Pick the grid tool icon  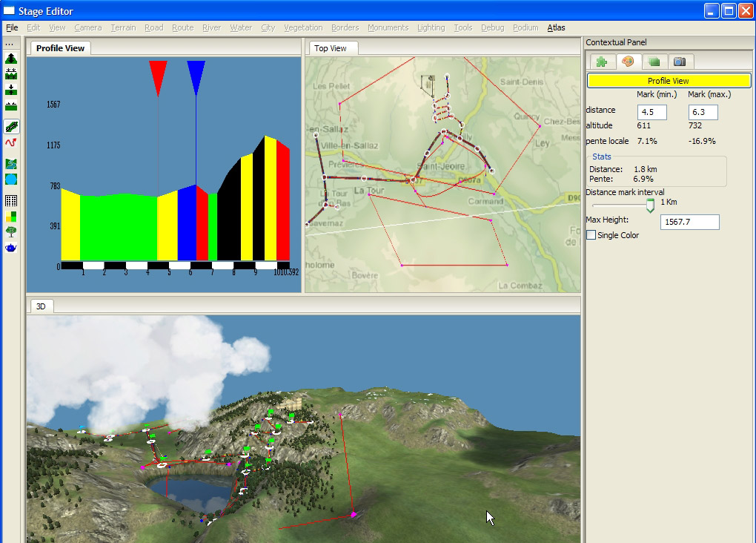[11, 201]
